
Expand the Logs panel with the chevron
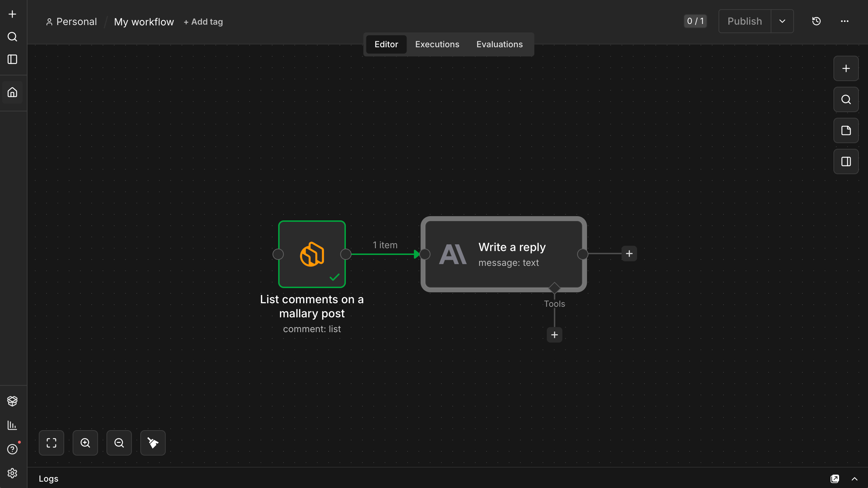[855, 478]
